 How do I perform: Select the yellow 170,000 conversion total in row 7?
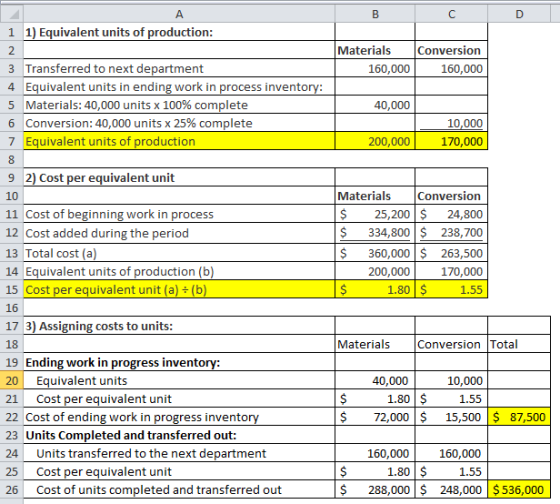point(451,141)
